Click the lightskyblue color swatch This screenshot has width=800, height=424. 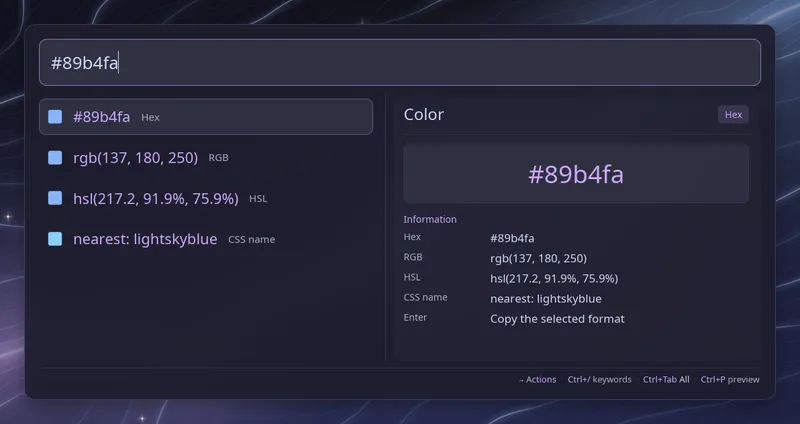tap(55, 239)
